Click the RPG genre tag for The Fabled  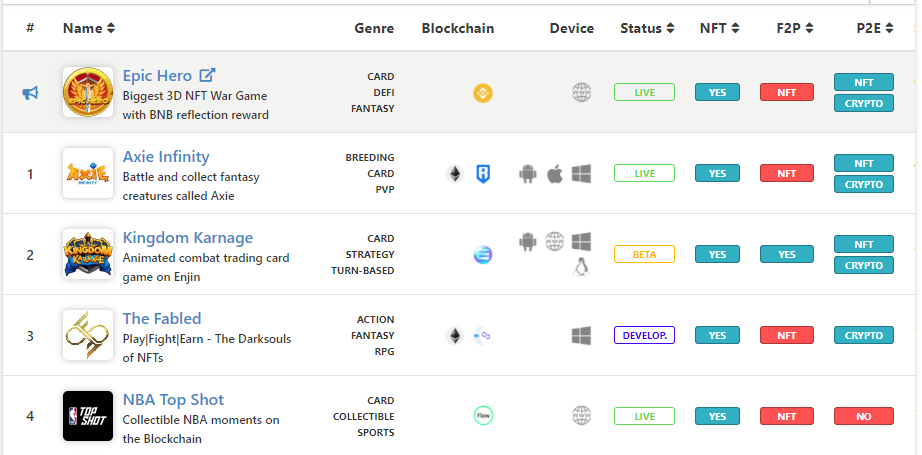[384, 352]
